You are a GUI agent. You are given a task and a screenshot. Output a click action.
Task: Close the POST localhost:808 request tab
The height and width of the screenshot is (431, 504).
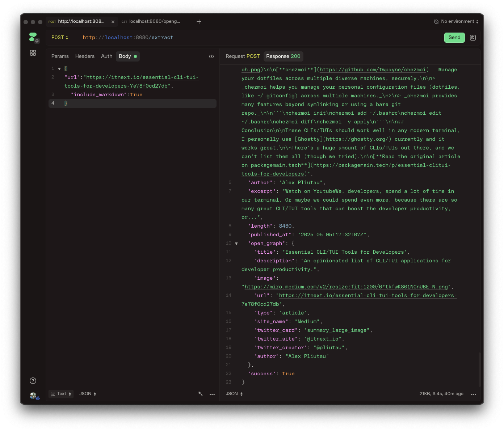[x=113, y=22]
